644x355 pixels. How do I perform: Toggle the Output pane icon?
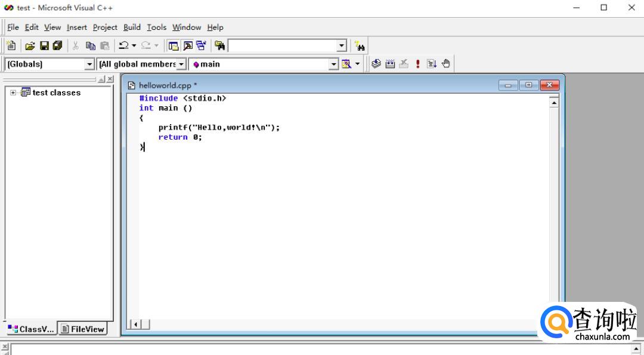pos(188,45)
